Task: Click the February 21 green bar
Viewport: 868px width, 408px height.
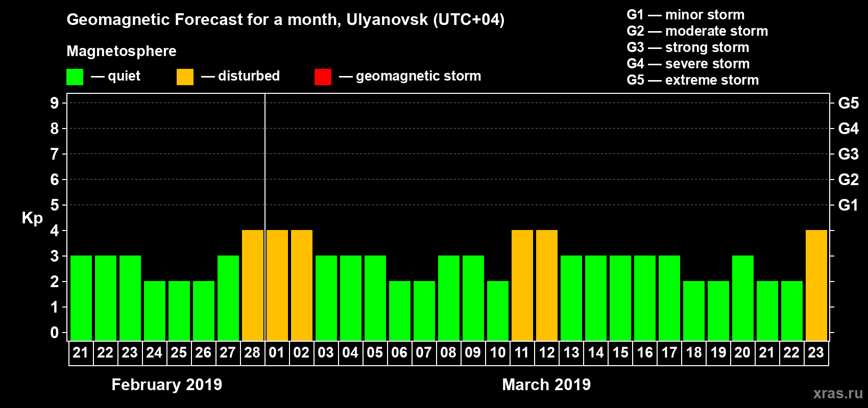Action: [81, 298]
